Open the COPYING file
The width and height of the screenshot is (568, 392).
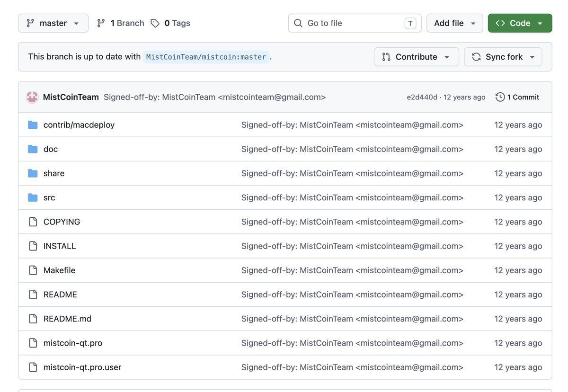(62, 222)
